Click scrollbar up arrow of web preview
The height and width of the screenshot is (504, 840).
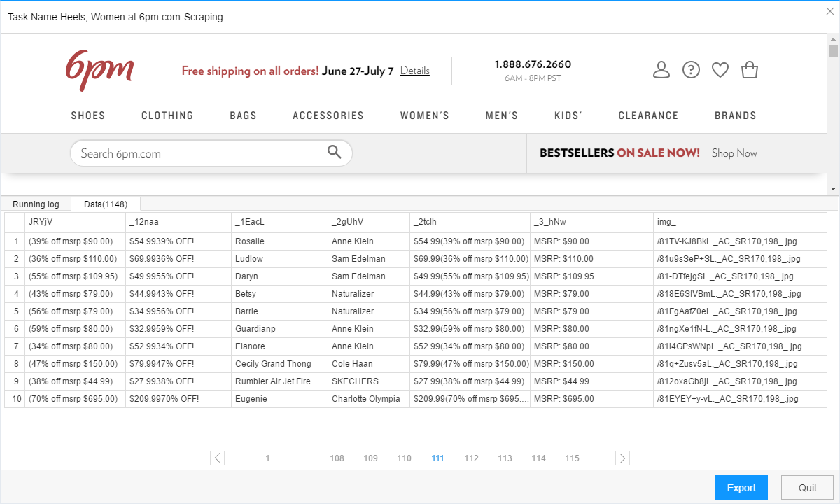[x=833, y=38]
